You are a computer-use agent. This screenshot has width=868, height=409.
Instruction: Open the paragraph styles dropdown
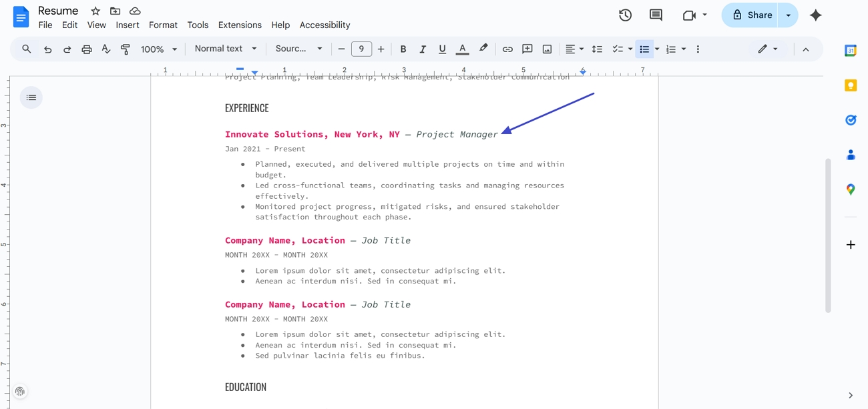[x=224, y=49]
